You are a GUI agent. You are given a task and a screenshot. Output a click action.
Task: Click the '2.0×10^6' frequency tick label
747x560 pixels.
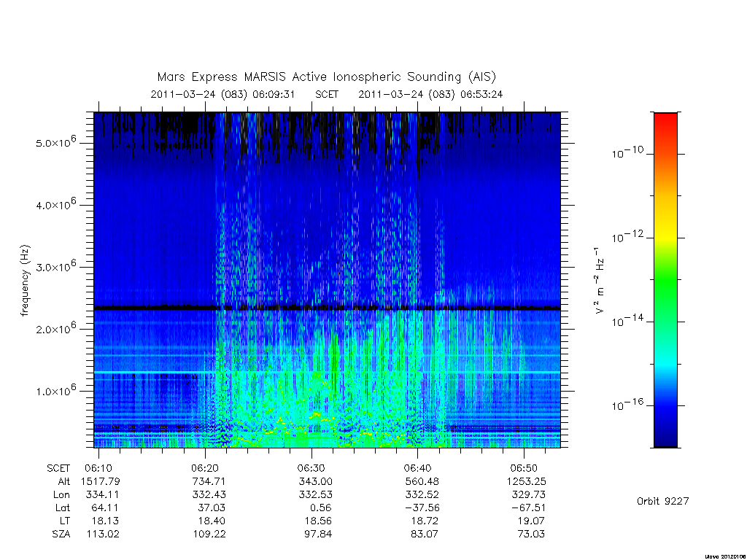pos(55,328)
